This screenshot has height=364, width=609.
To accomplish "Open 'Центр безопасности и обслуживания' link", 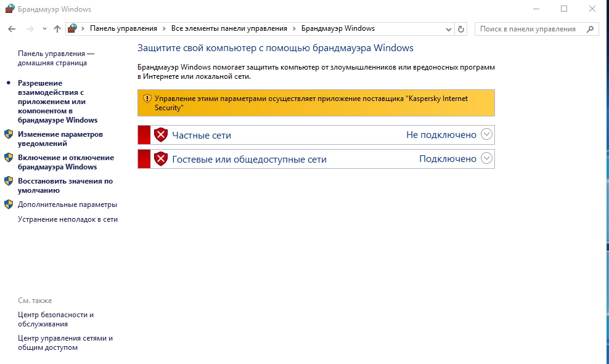I will click(x=55, y=320).
